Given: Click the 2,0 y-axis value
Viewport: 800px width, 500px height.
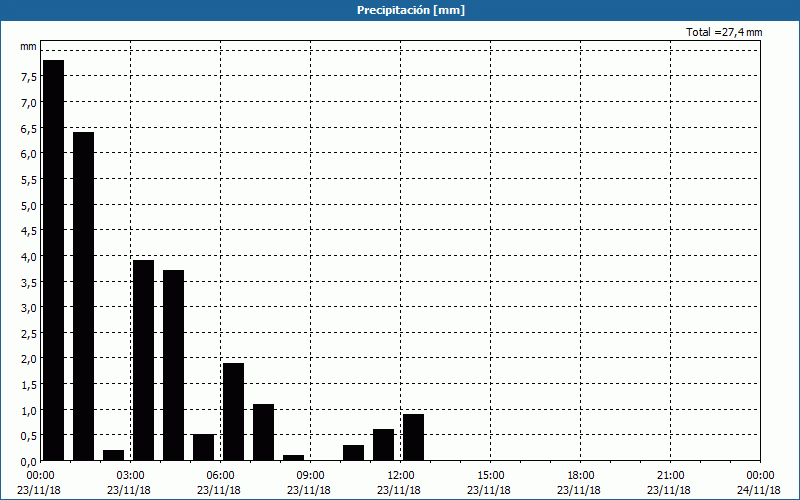Looking at the screenshot, I should point(29,359).
